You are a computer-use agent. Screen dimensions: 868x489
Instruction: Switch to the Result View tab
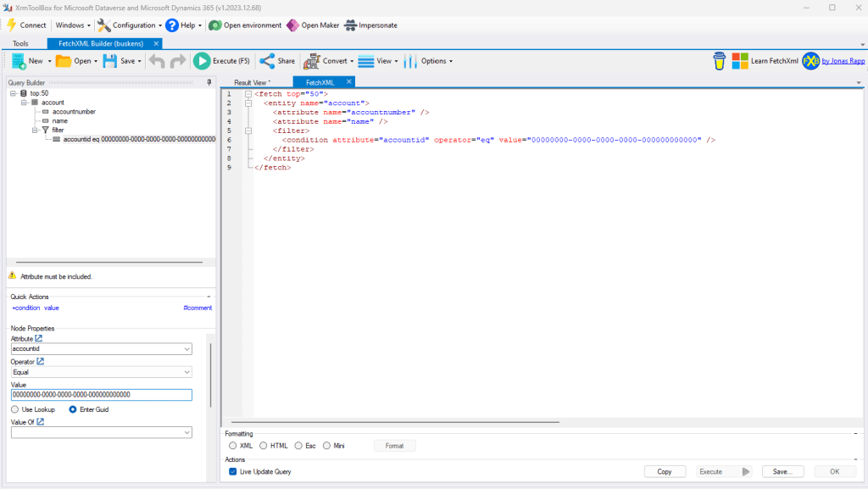point(253,82)
